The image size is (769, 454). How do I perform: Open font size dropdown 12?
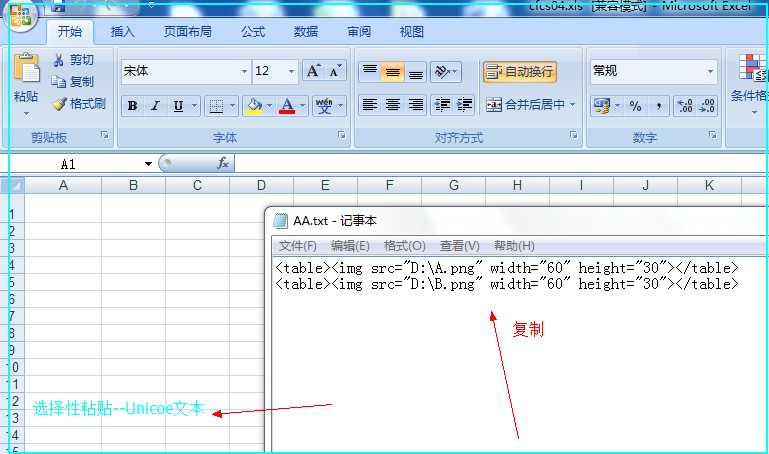click(x=291, y=72)
